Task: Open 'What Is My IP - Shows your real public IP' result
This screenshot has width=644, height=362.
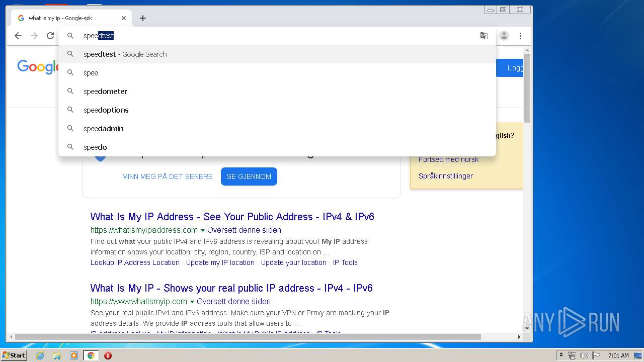Action: click(231, 288)
